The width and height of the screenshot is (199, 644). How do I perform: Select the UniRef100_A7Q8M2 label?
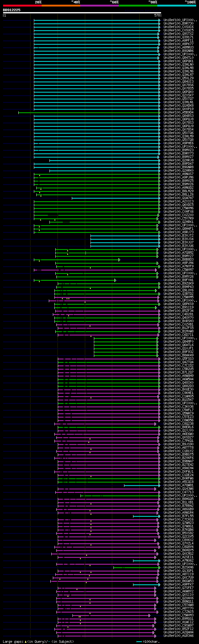(178, 253)
